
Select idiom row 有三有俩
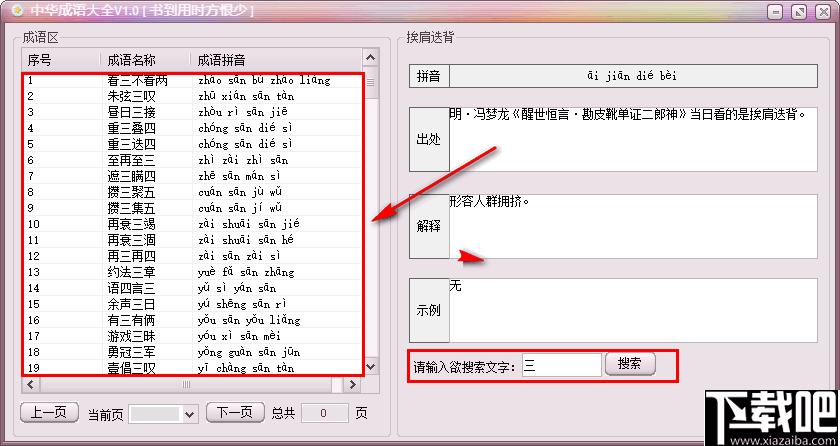pos(192,321)
